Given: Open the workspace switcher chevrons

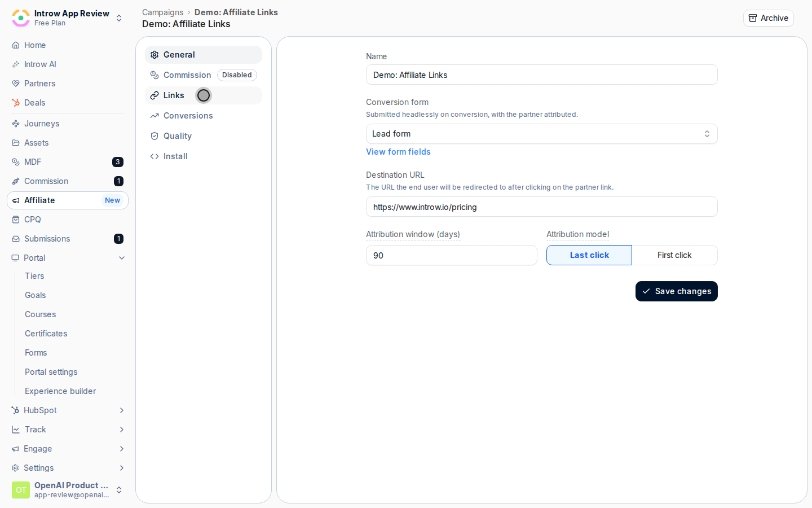Looking at the screenshot, I should 119,18.
